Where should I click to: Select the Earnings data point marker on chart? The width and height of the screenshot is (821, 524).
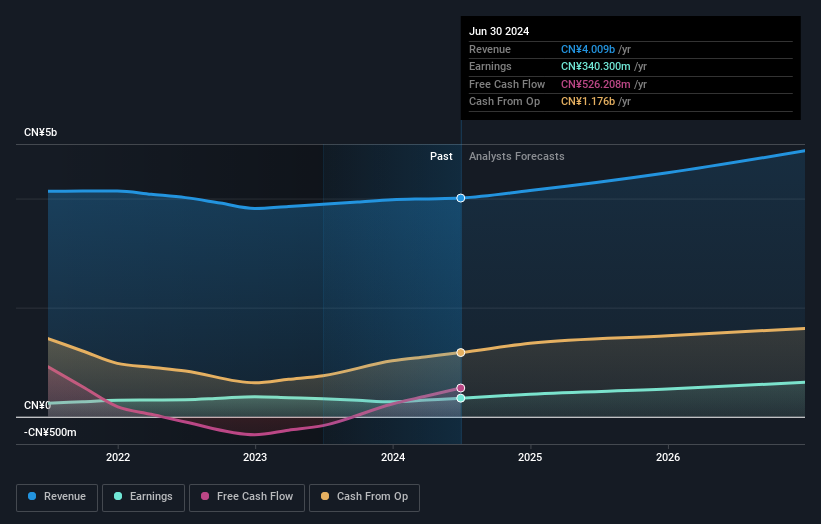[461, 398]
